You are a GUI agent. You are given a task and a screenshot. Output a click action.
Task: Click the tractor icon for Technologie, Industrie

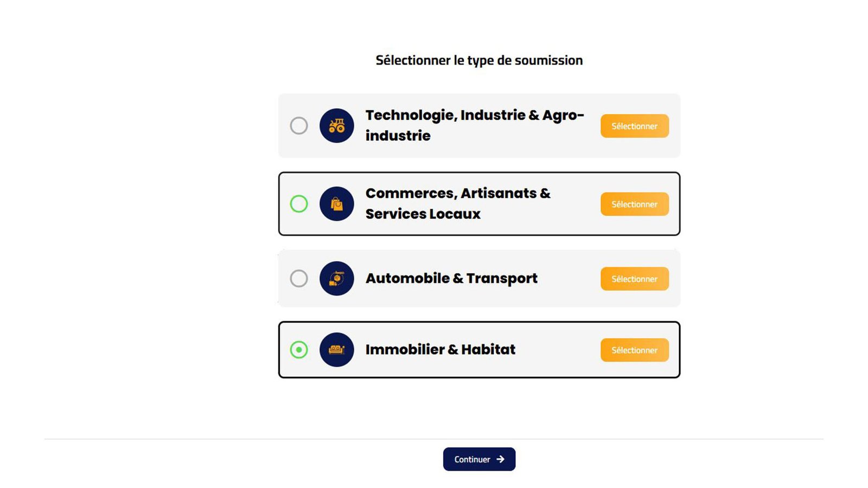coord(336,126)
